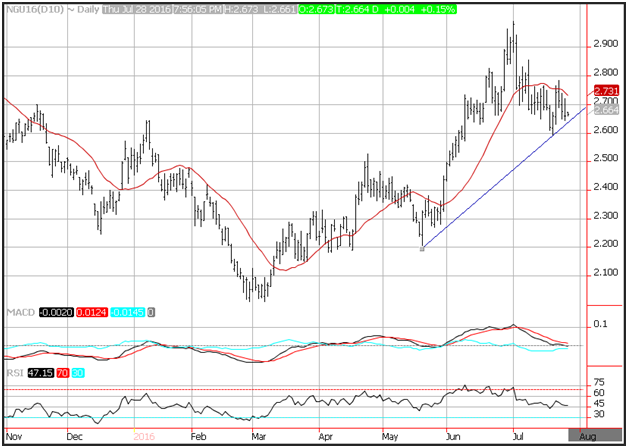The image size is (628, 448).
Task: Click the 2.900 price axis label
Action: [x=603, y=44]
